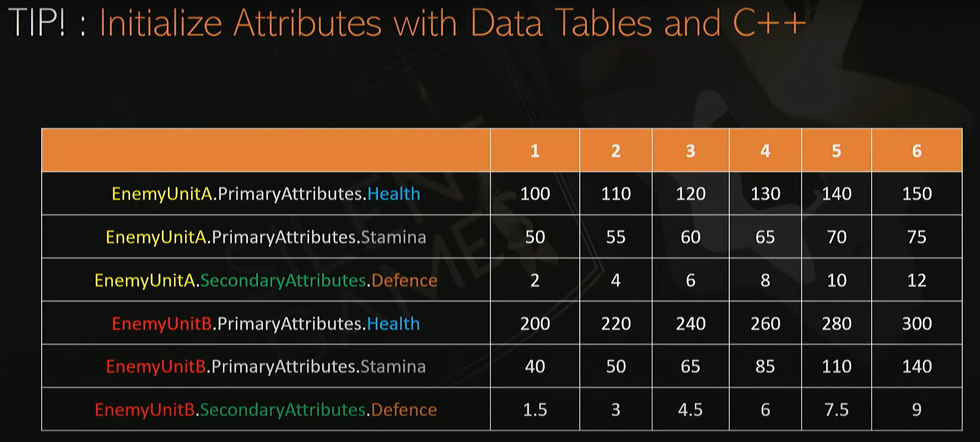The image size is (980, 442).
Task: Click the EnemyUnitA.SecondaryAttributes.Defence row label
Action: click(x=266, y=280)
